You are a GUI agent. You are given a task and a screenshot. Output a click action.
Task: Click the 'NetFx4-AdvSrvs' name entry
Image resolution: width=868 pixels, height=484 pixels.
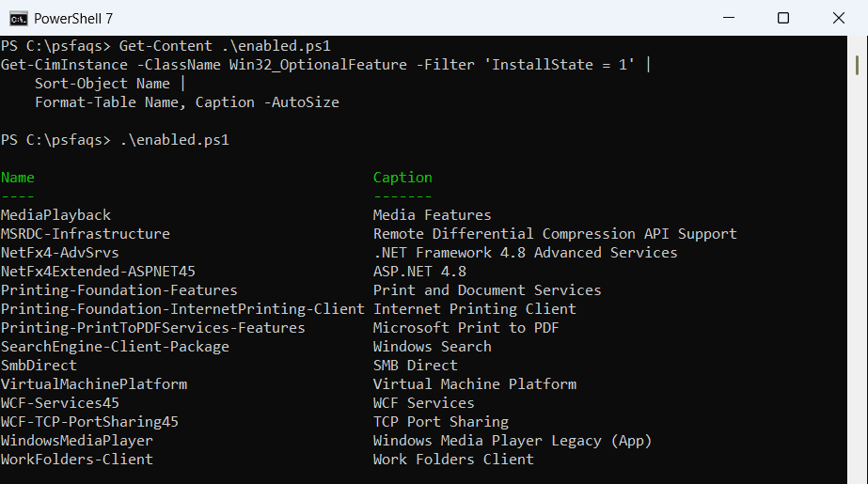[x=60, y=253]
